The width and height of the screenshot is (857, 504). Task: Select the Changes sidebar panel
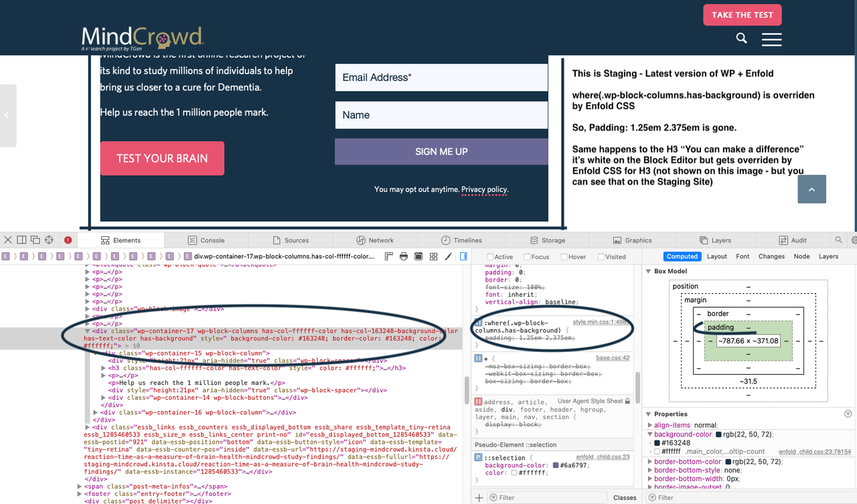pyautogui.click(x=771, y=256)
